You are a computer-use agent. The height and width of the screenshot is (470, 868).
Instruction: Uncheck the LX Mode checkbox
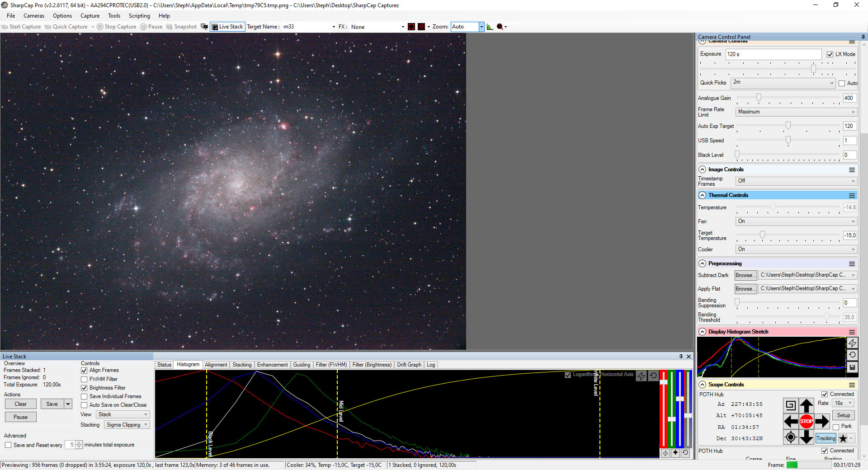pyautogui.click(x=830, y=54)
